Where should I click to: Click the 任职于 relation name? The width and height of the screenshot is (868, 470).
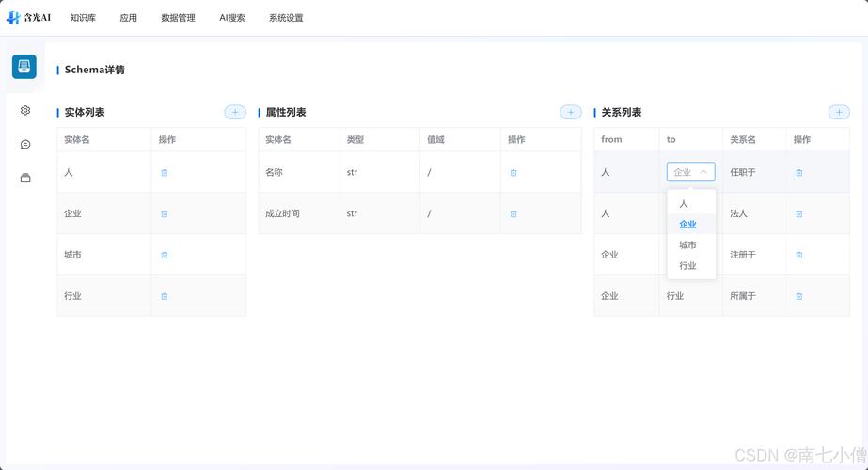click(743, 172)
